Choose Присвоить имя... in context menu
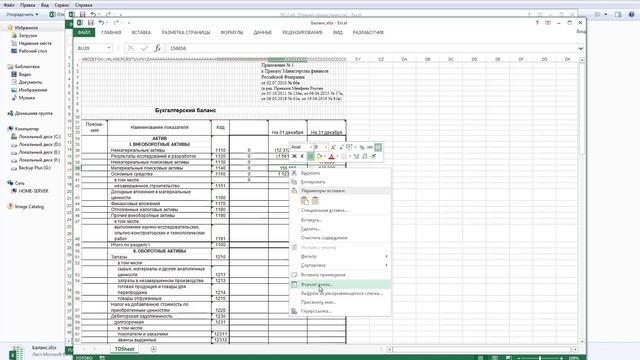The image size is (640, 360). pos(340,302)
